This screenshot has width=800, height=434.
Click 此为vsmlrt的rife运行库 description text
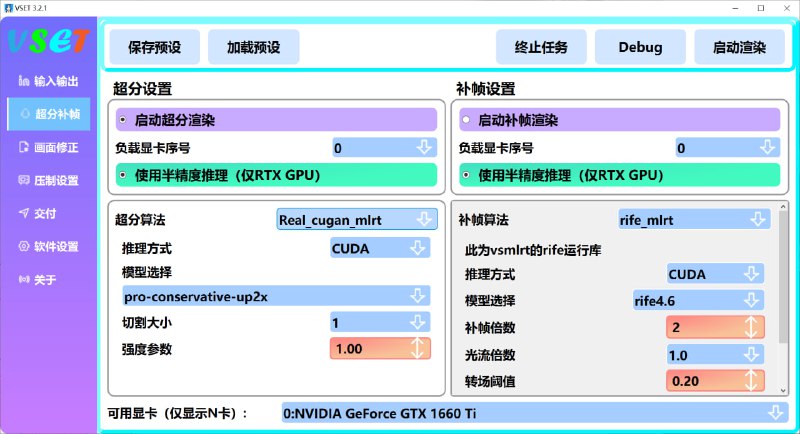point(533,250)
